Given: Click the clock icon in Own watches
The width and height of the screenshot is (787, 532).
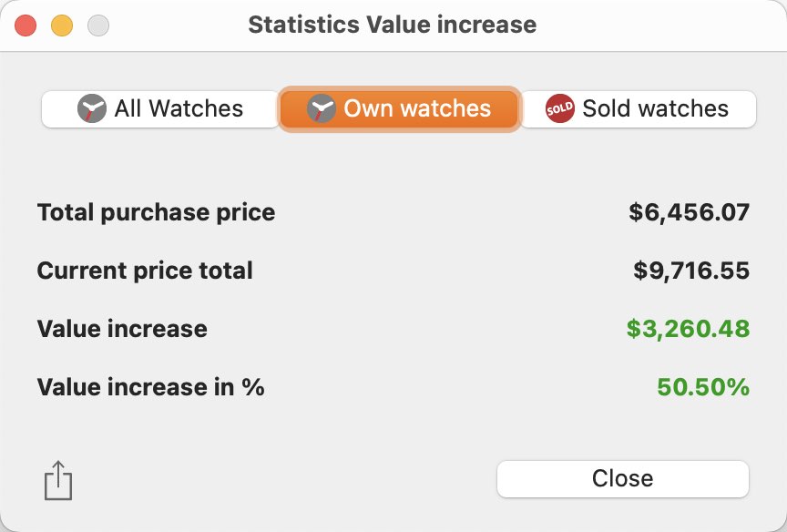Looking at the screenshot, I should coord(322,108).
